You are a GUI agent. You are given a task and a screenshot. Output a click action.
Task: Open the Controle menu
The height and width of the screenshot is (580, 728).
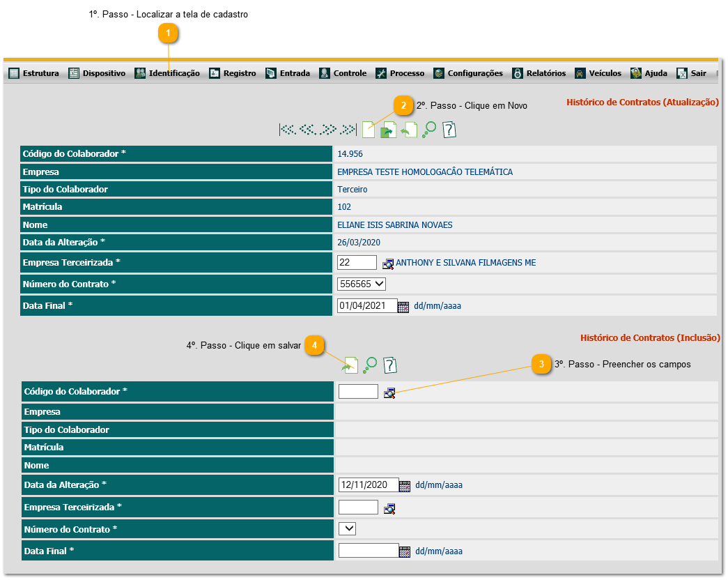tap(343, 73)
